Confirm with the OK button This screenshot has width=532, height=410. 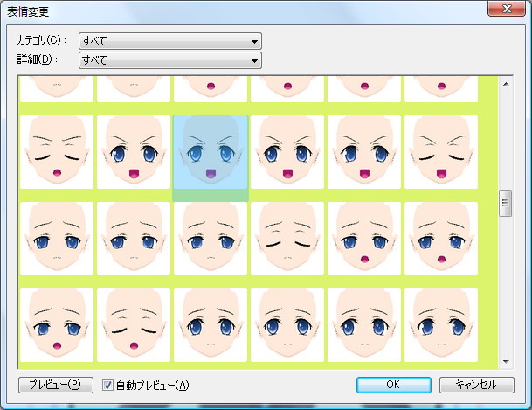[x=394, y=385]
